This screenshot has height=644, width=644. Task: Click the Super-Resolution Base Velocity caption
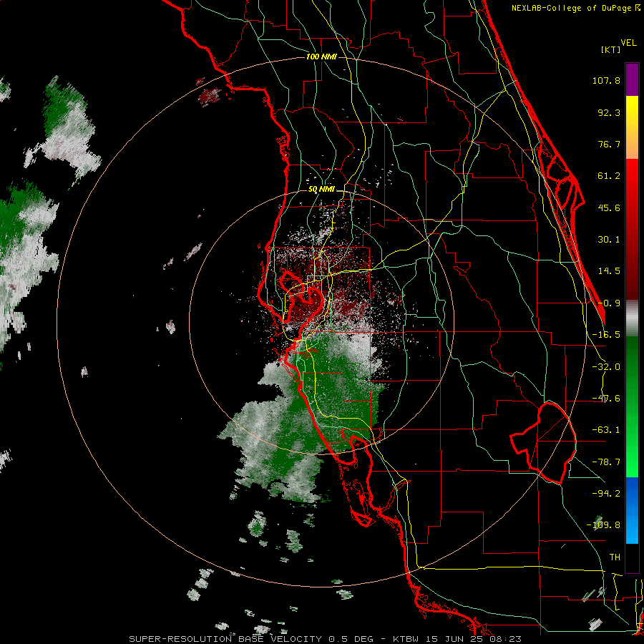click(x=326, y=639)
